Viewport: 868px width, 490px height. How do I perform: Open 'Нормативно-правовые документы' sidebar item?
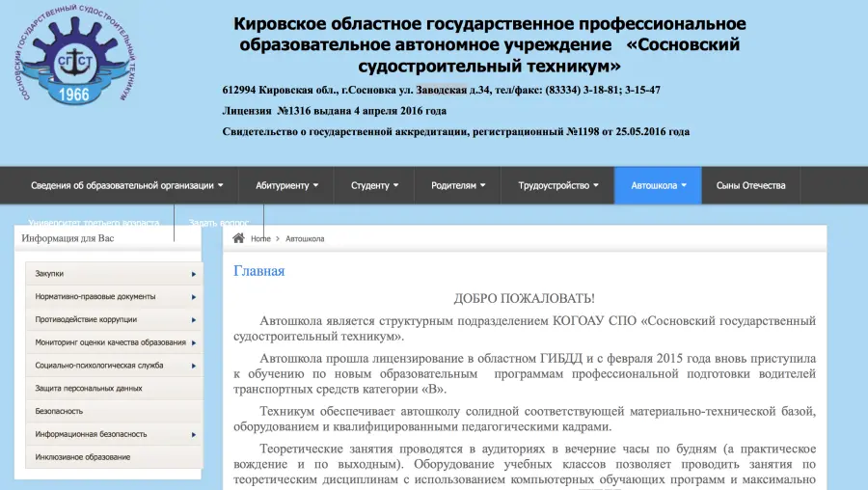click(114, 296)
